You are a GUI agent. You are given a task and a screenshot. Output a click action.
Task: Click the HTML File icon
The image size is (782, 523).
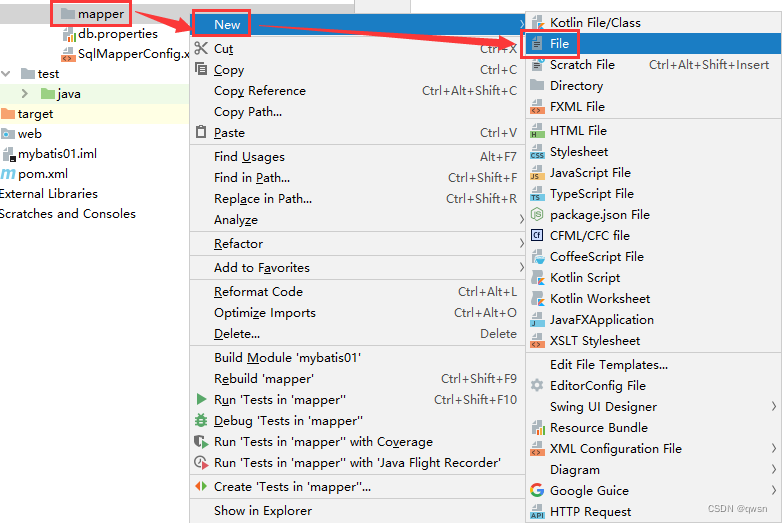click(x=537, y=131)
